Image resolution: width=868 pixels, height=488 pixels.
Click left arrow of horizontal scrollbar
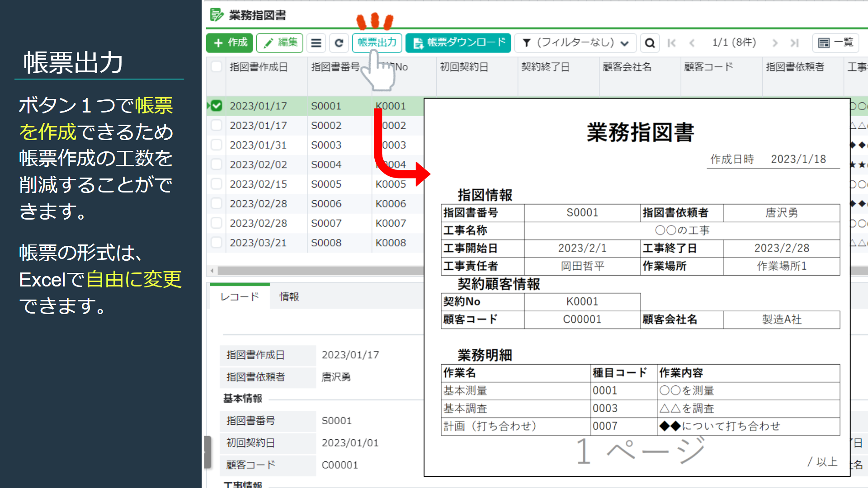(x=212, y=271)
